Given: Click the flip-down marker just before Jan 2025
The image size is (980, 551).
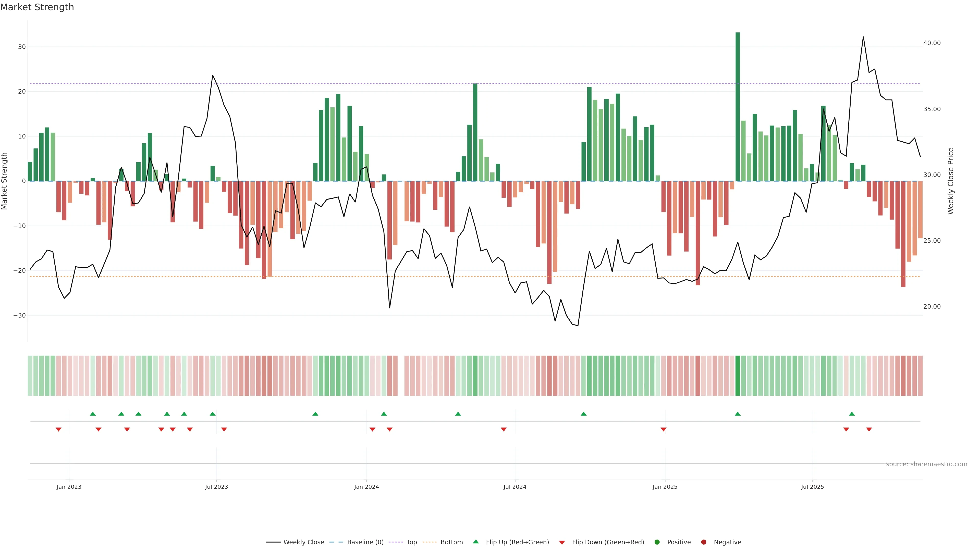Looking at the screenshot, I should click(x=664, y=429).
